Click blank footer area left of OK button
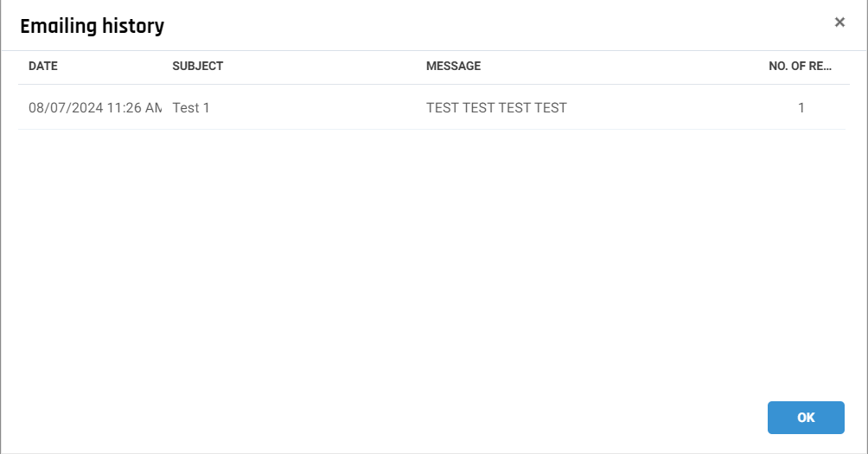868x454 pixels. coord(432,418)
